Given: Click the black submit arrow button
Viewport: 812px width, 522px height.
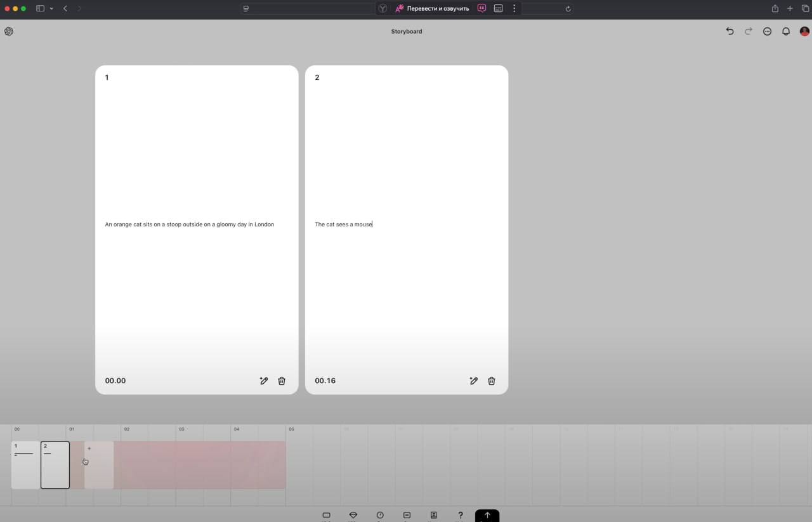Looking at the screenshot, I should [x=487, y=515].
